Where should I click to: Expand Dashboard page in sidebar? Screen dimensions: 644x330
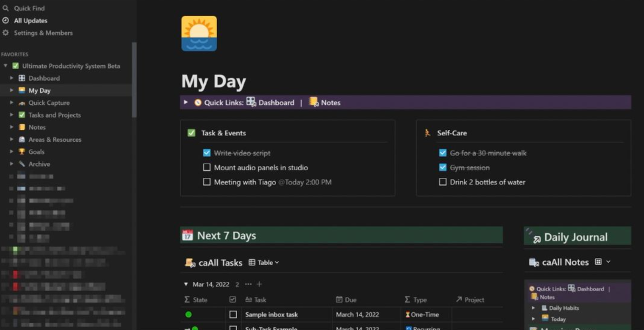click(12, 78)
